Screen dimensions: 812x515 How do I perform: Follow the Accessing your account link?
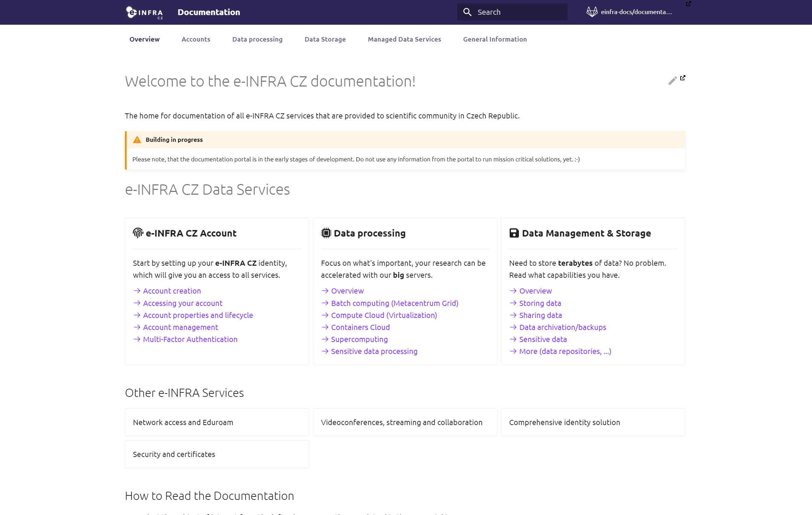pyautogui.click(x=183, y=303)
